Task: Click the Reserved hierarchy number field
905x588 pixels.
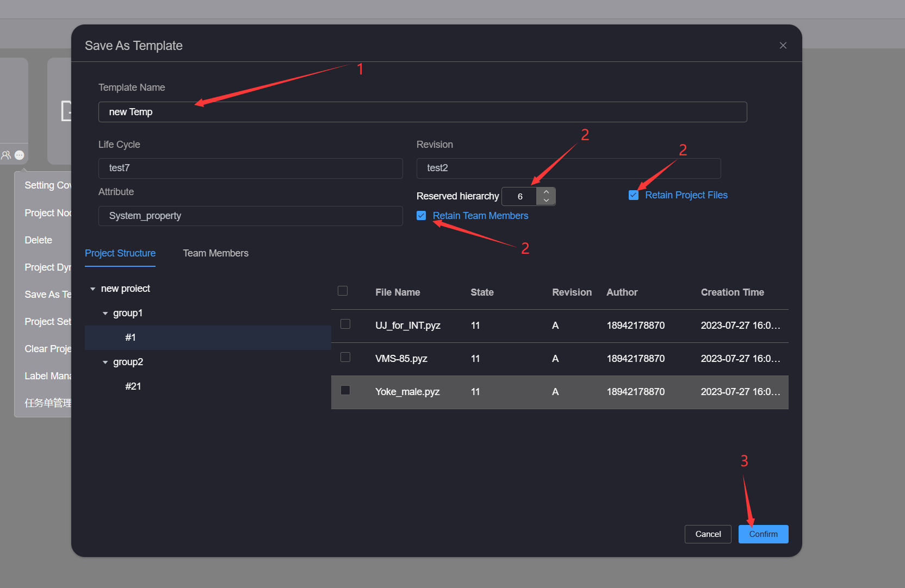Action: (519, 196)
